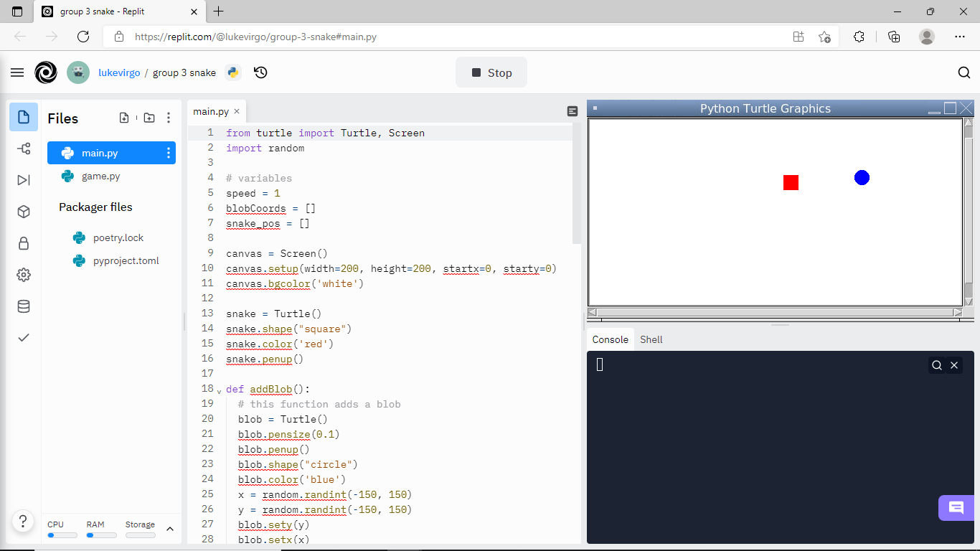Collapse the resource usage panel

tap(170, 529)
